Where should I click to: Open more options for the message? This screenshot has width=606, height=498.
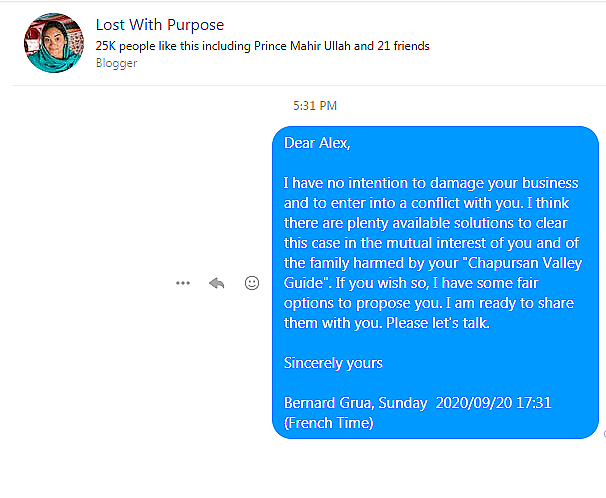click(182, 283)
